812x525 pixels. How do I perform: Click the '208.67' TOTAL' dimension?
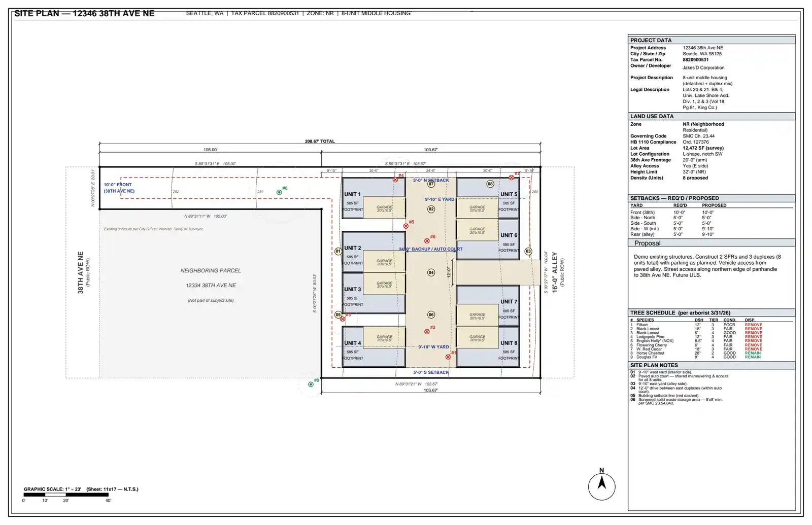[320, 142]
